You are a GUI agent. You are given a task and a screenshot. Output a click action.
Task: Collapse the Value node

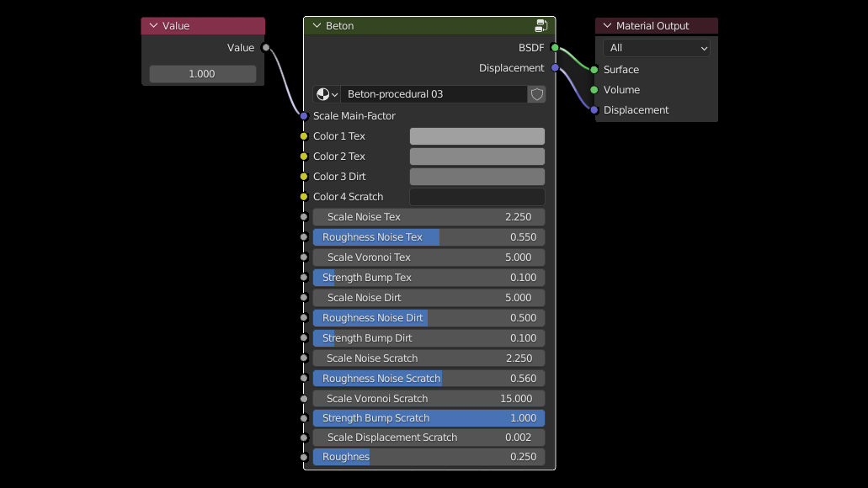(x=153, y=26)
